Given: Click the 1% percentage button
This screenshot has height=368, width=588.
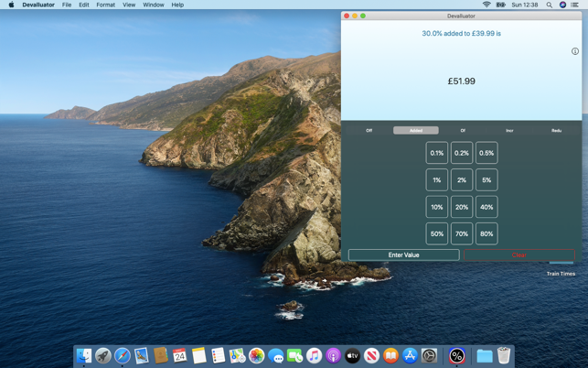Looking at the screenshot, I should (x=437, y=179).
